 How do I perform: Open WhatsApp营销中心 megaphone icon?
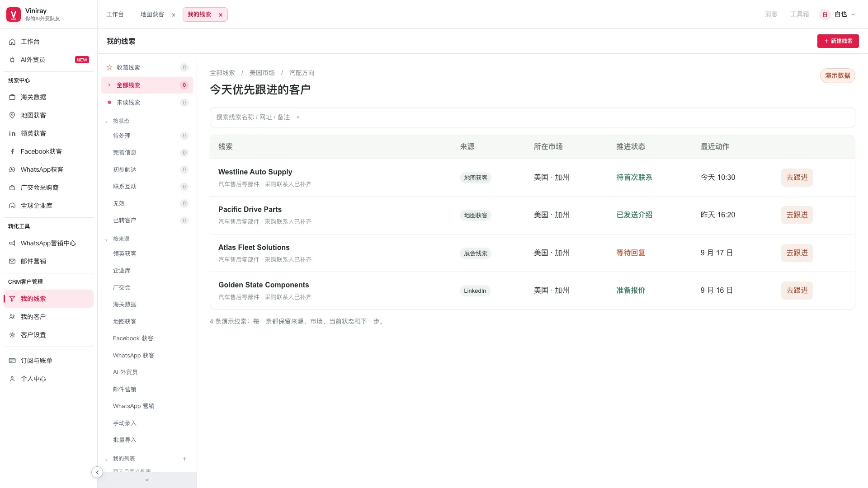click(x=12, y=243)
